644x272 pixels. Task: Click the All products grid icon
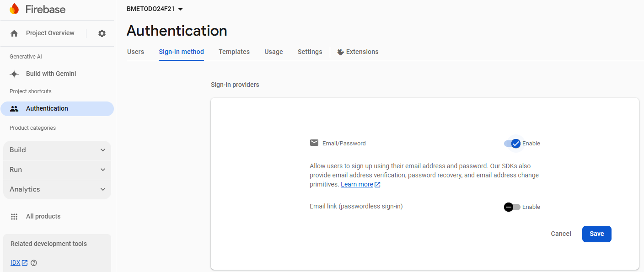pos(14,217)
